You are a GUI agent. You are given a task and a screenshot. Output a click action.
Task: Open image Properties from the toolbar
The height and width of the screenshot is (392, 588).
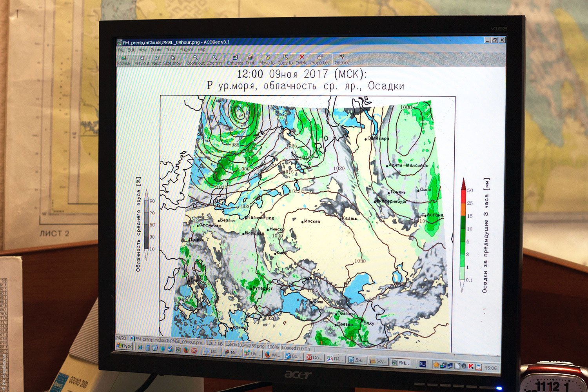tap(320, 60)
